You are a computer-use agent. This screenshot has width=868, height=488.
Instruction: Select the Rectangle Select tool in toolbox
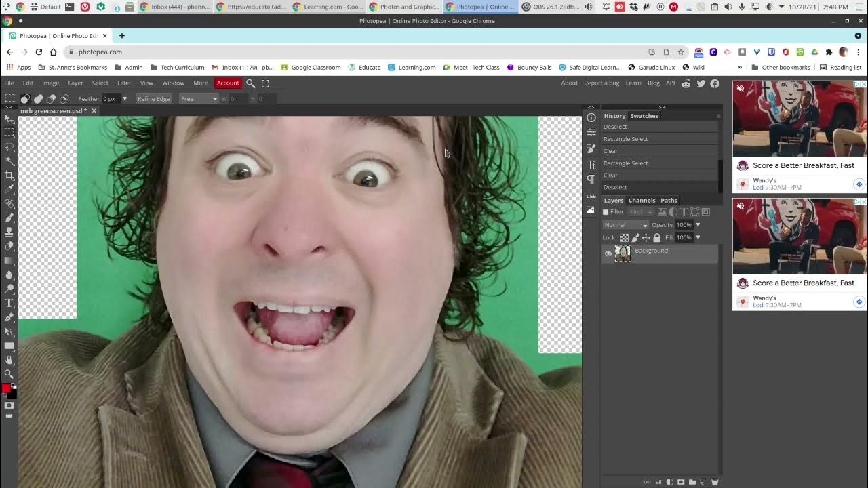coord(9,132)
